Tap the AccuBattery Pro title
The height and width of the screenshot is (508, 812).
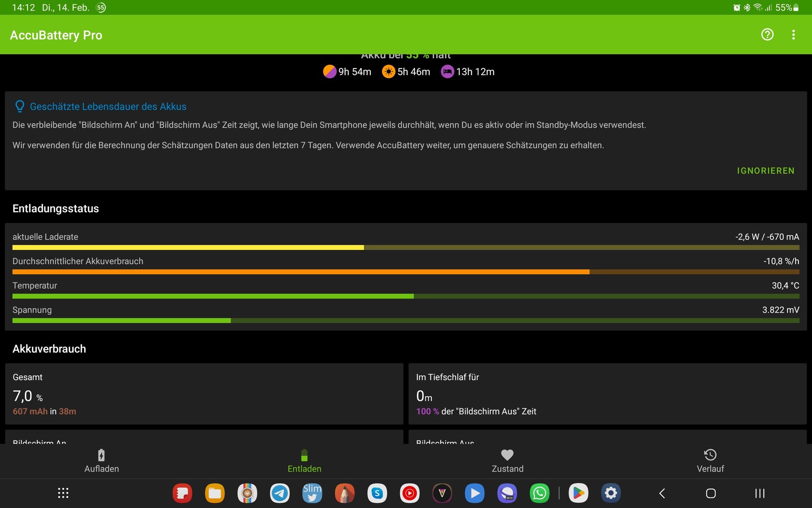pyautogui.click(x=56, y=35)
